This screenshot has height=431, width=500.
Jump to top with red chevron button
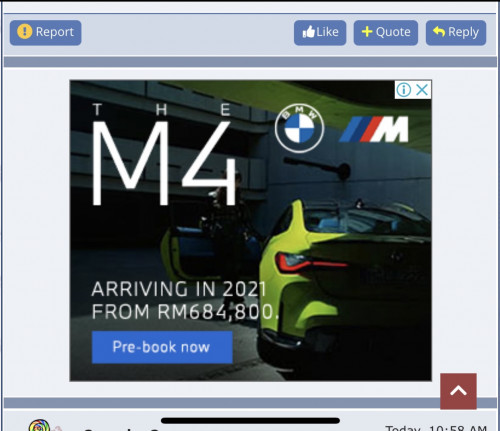(x=458, y=391)
